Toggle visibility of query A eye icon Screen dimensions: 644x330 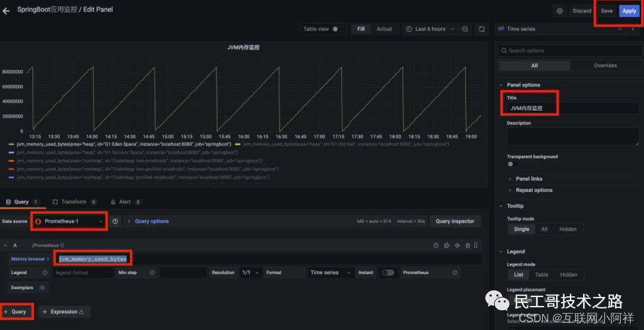(457, 246)
